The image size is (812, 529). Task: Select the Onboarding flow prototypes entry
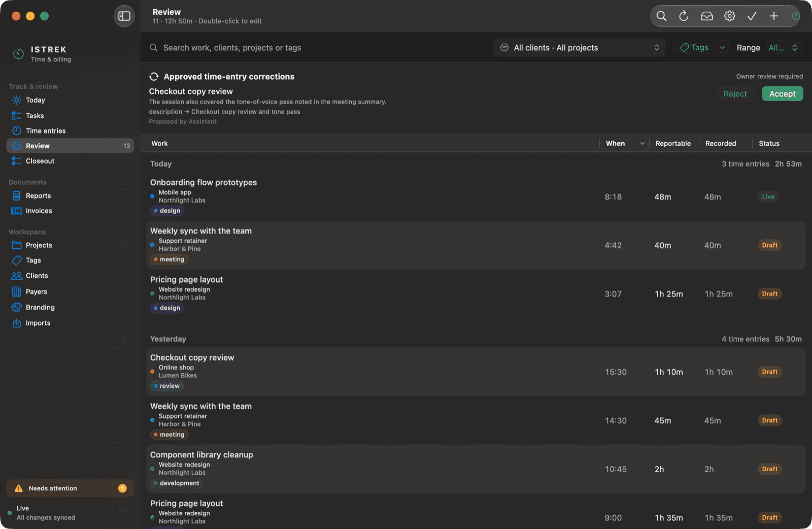[x=476, y=196]
